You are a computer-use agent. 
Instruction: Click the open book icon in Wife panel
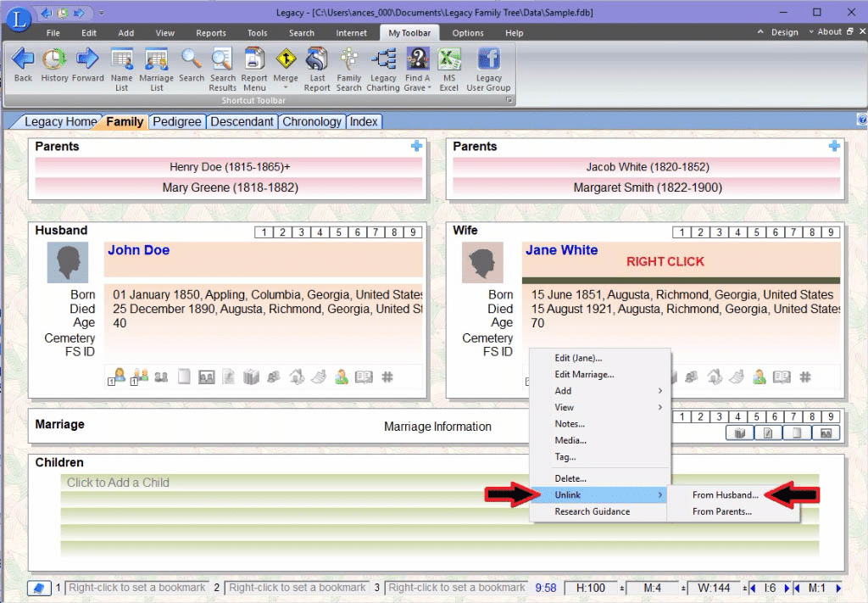point(782,377)
